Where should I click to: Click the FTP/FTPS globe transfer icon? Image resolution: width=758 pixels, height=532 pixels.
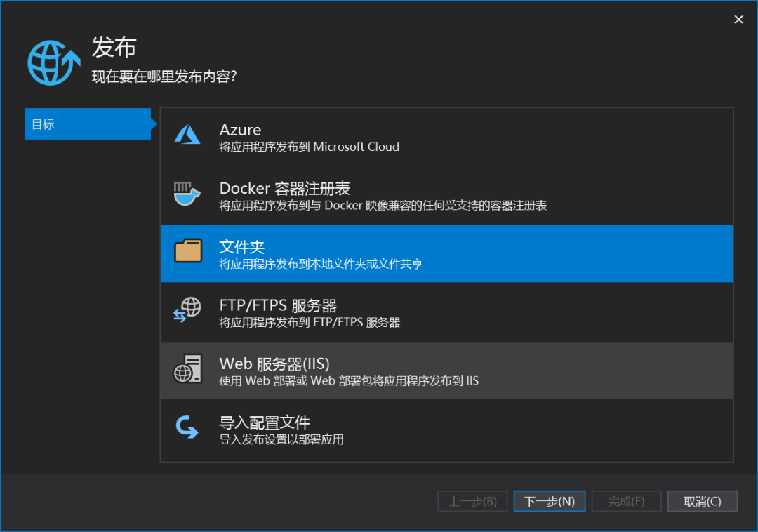click(187, 310)
